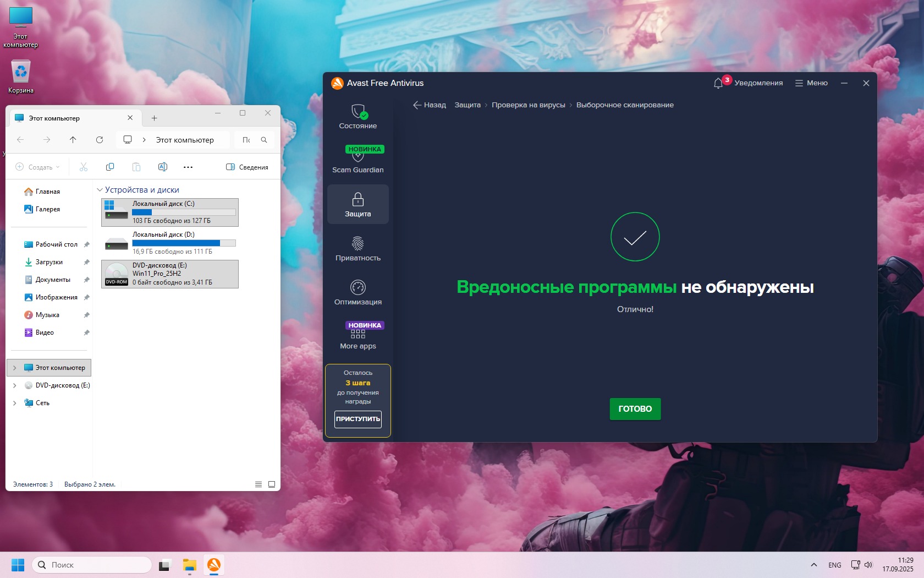Open Task View on the taskbar
Viewport: 924px width, 578px height.
[164, 565]
